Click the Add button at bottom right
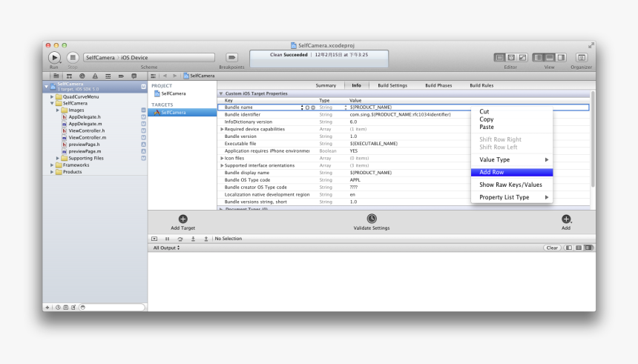The height and width of the screenshot is (364, 638). (566, 222)
